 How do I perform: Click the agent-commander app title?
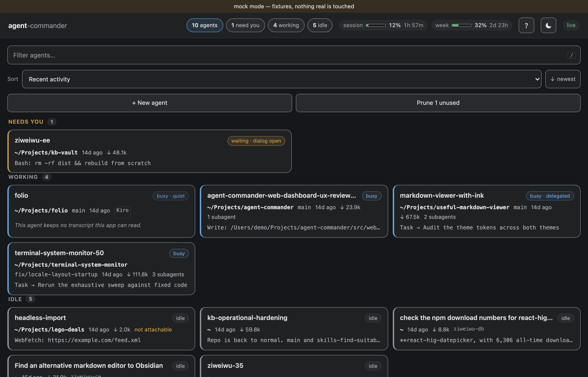[38, 26]
